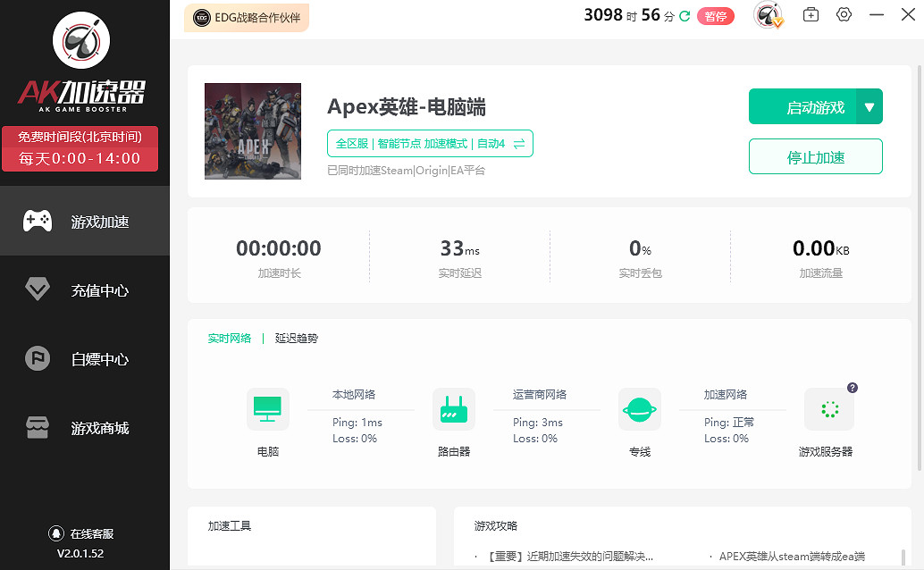
Task: Click the 路由器 router icon in network diagram
Action: [x=454, y=409]
